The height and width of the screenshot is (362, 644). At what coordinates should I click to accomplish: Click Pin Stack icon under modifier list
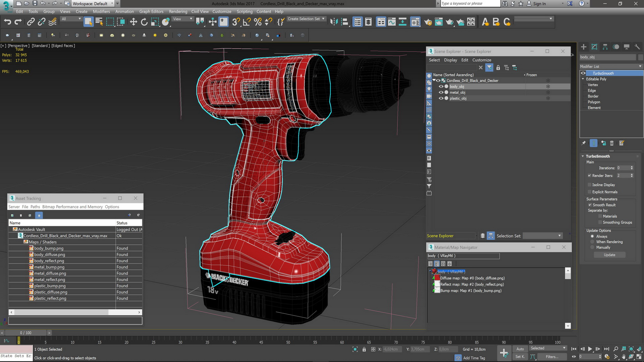(x=584, y=143)
